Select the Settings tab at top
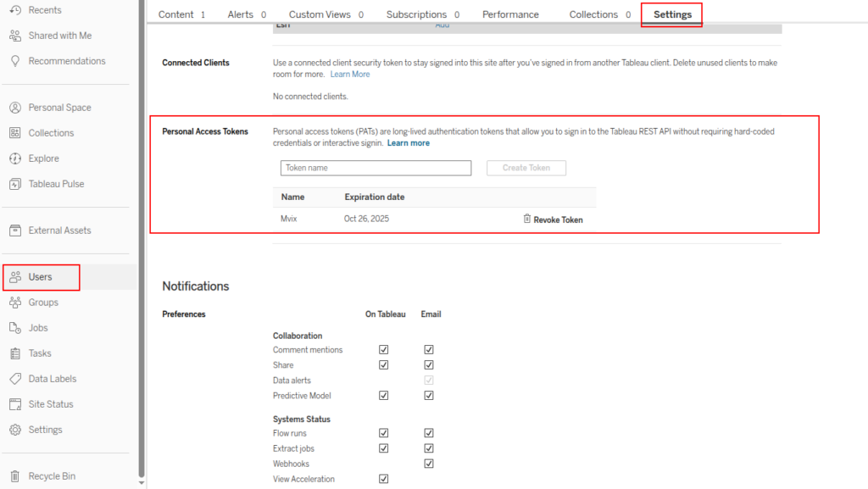Image resolution: width=868 pixels, height=489 pixels. coord(672,14)
